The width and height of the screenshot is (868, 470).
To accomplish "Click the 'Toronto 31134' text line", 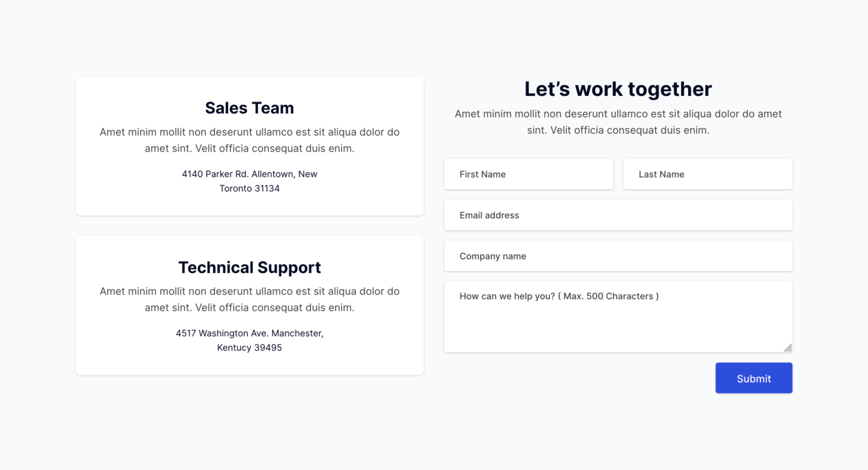I will 250,189.
